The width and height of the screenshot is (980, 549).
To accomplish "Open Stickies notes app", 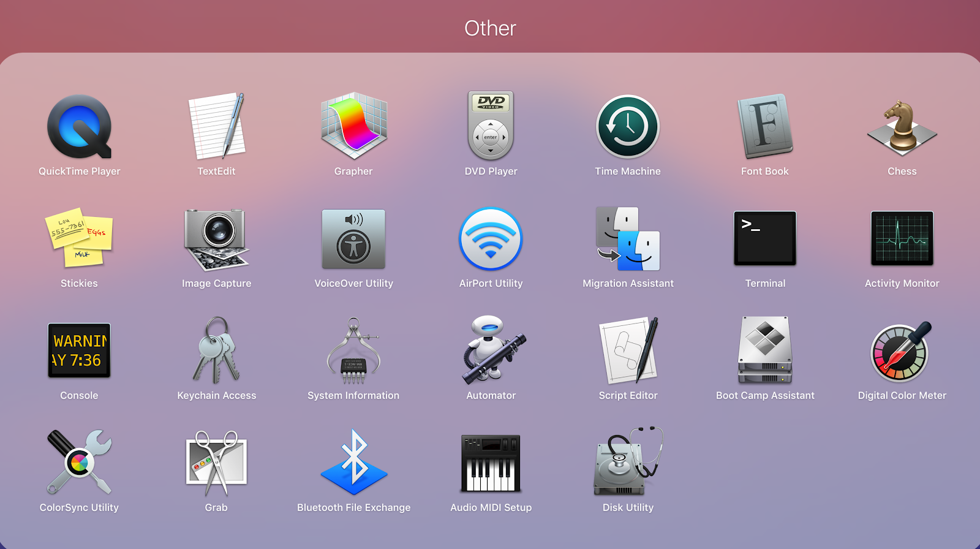I will (x=79, y=239).
